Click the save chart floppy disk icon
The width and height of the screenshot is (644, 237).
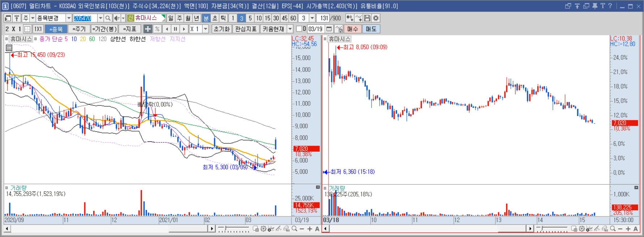[x=367, y=18]
